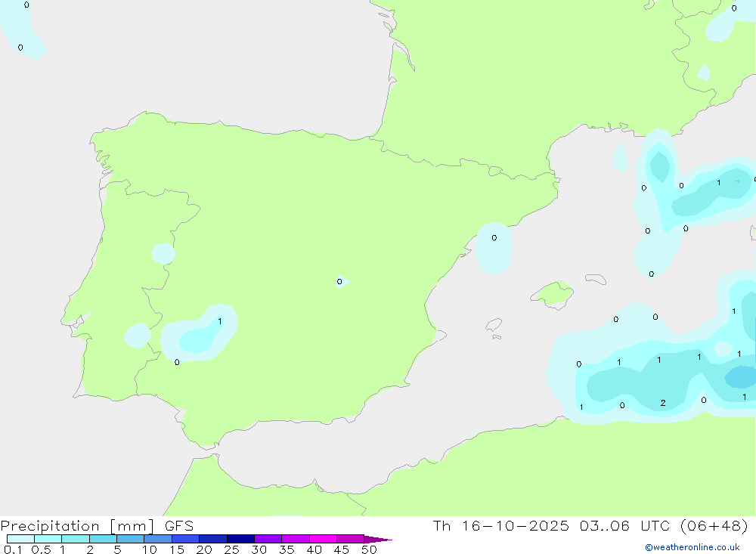Select the 15–20 mm royal blue swatch
The image size is (756, 554).
(186, 539)
